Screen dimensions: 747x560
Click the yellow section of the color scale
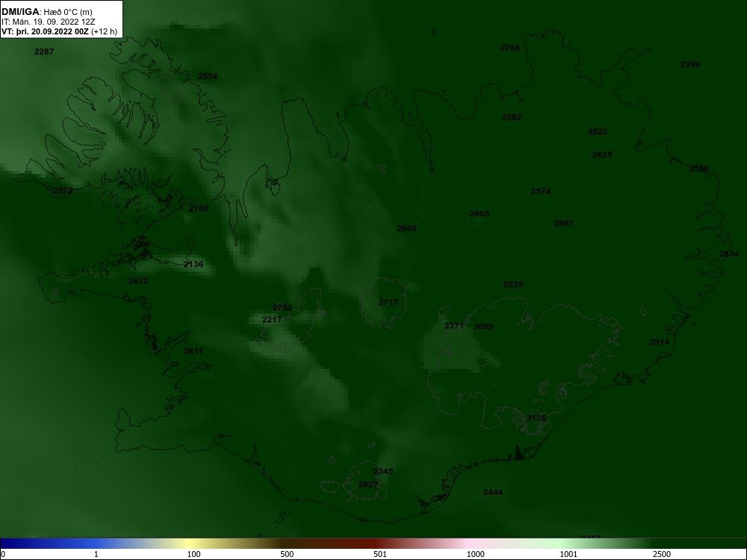pos(190,544)
